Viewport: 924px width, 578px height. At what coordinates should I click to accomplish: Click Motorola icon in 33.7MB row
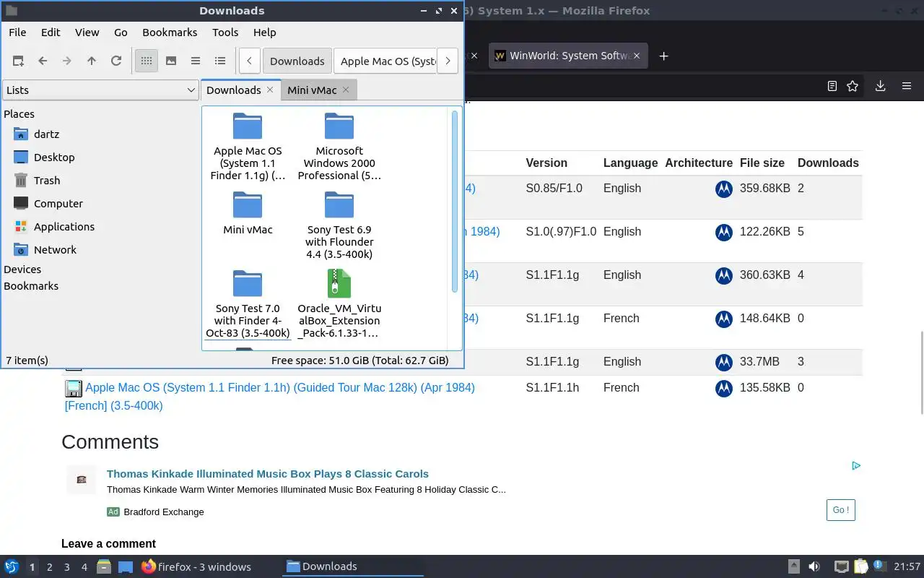click(724, 363)
